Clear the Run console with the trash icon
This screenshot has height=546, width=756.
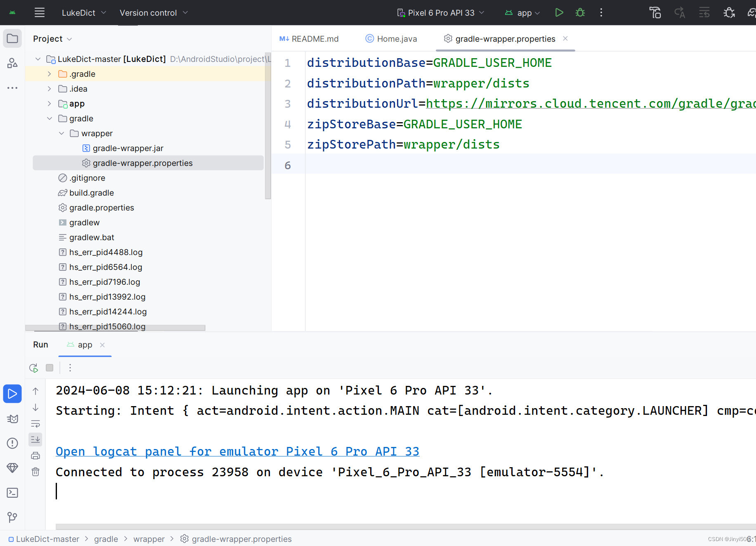click(35, 472)
